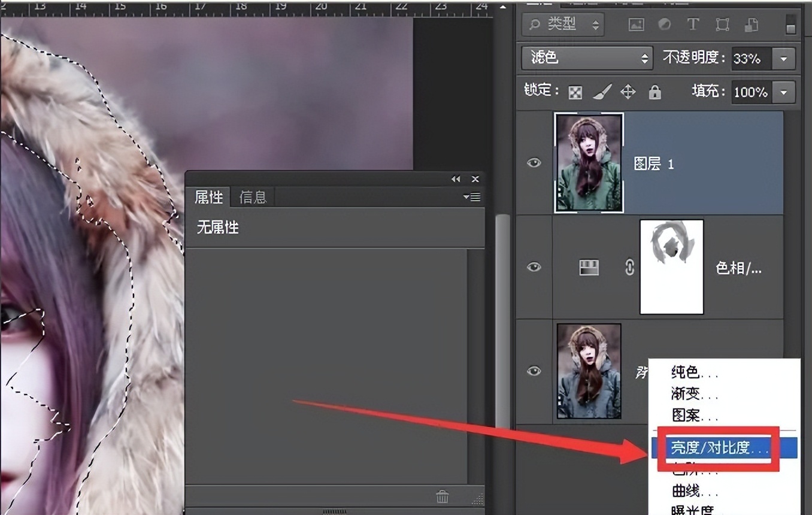The image size is (812, 515).
Task: Click the 色相 layer mask thumbnail
Action: click(x=671, y=266)
